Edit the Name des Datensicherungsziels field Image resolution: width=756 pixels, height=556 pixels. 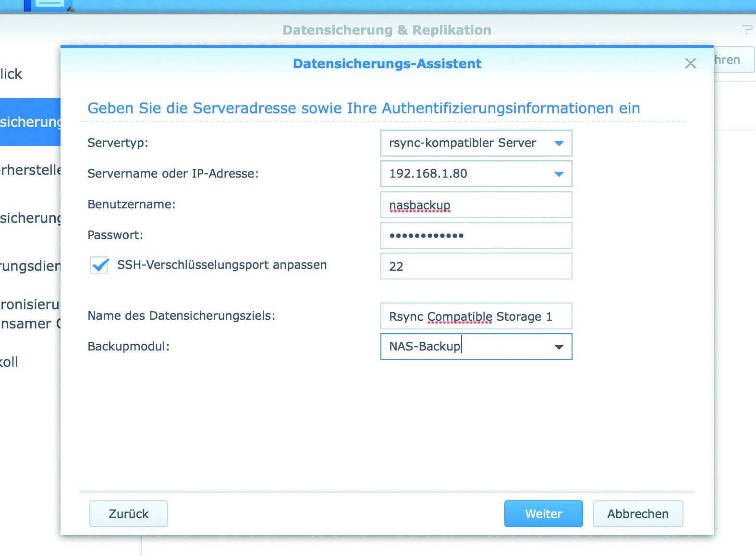tap(476, 316)
